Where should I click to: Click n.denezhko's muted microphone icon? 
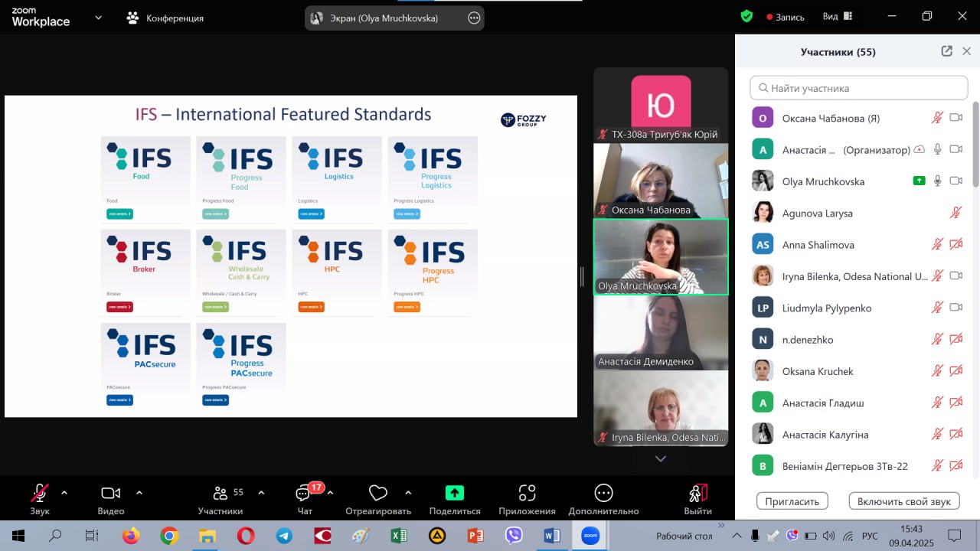coord(937,339)
